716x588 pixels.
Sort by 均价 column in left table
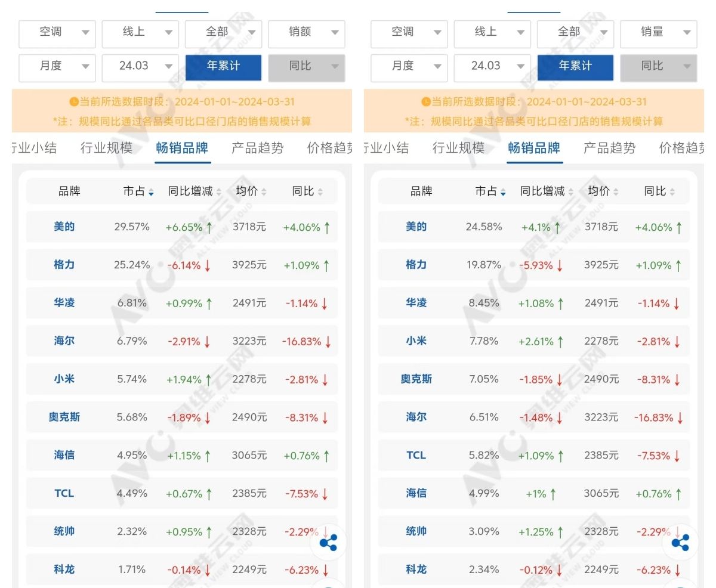pos(251,191)
